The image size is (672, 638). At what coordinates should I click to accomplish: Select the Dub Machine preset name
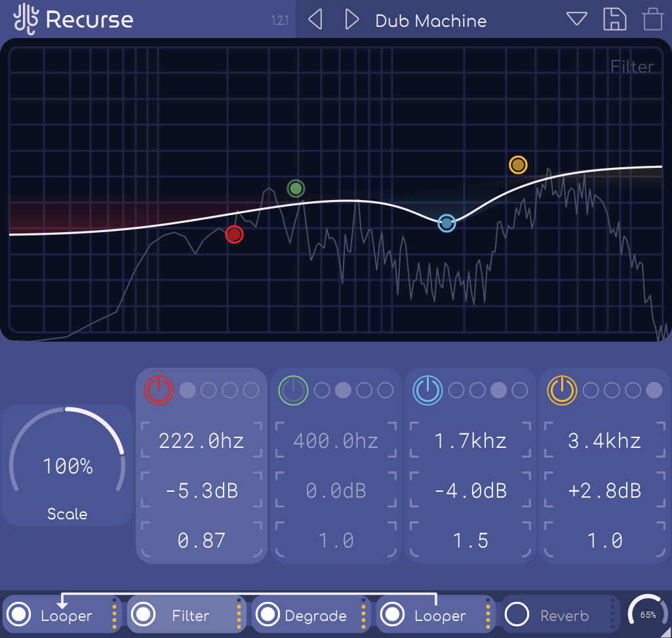coord(431,20)
